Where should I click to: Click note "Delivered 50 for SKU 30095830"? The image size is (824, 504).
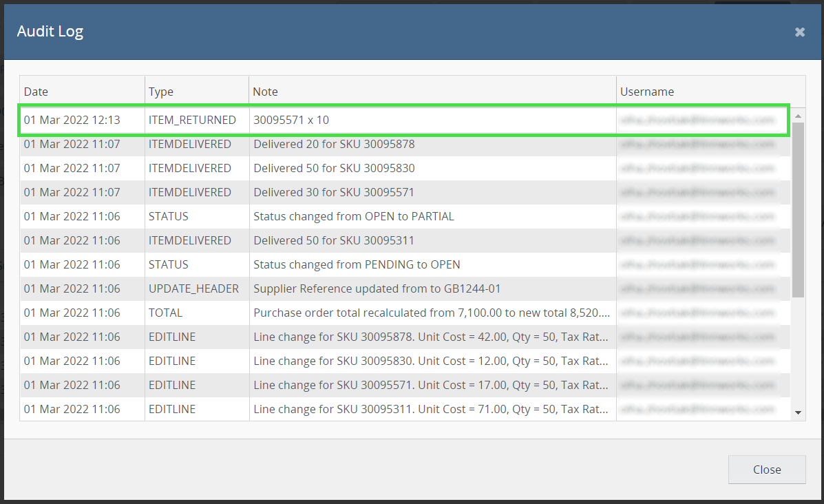335,168
